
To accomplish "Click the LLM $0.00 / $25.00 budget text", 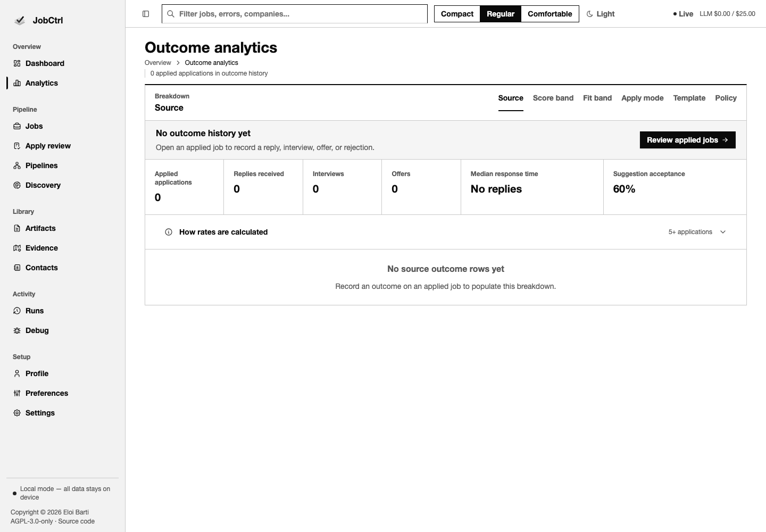I will tap(727, 14).
